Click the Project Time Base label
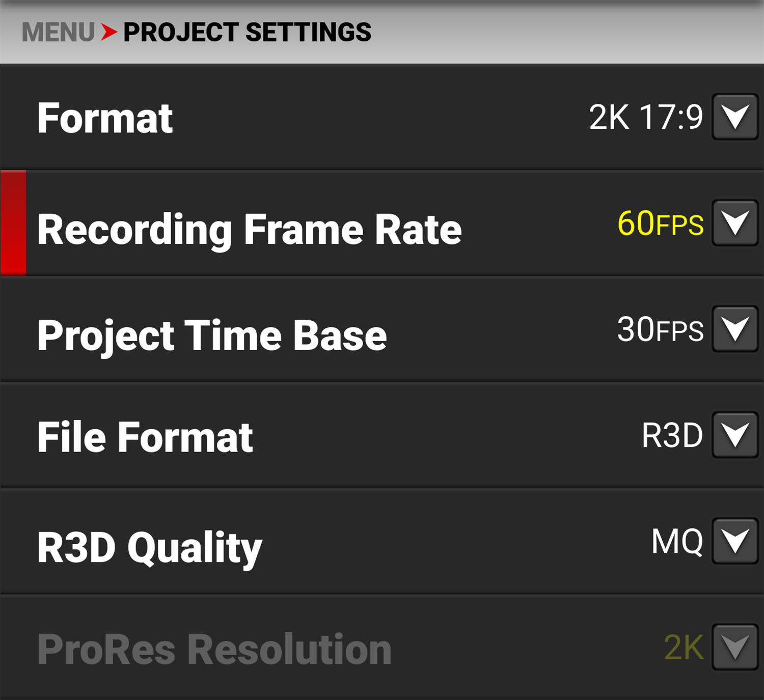Image resolution: width=764 pixels, height=700 pixels. 211,334
